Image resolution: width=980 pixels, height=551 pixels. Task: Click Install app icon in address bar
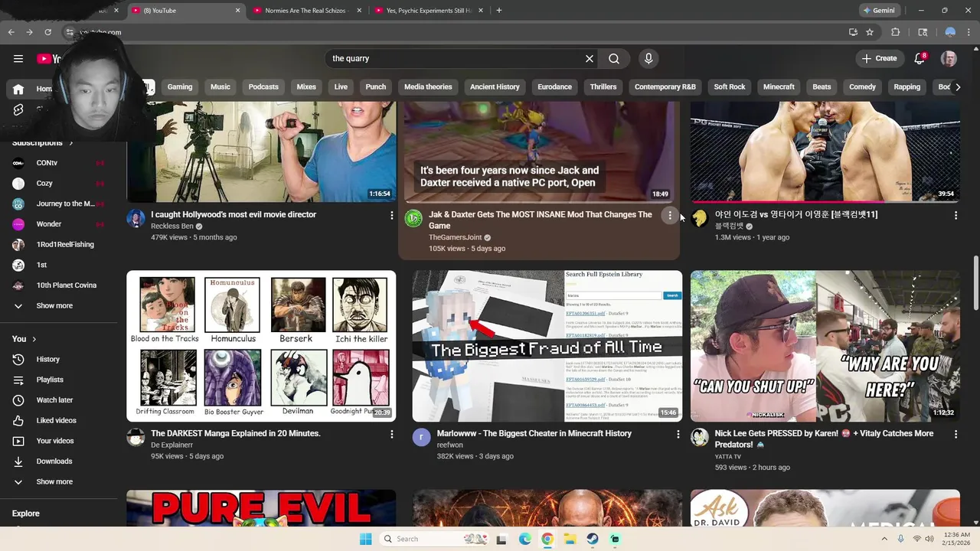click(853, 32)
